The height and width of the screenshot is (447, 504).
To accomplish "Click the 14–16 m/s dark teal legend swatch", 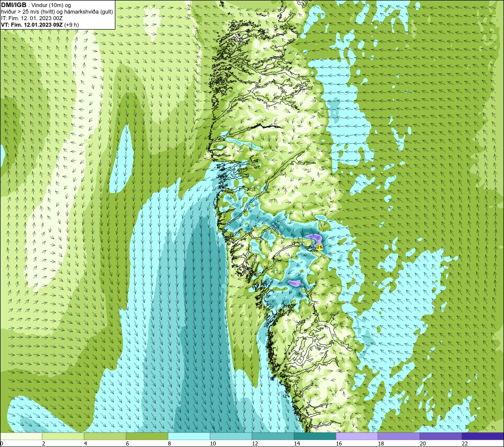I will pos(315,436).
